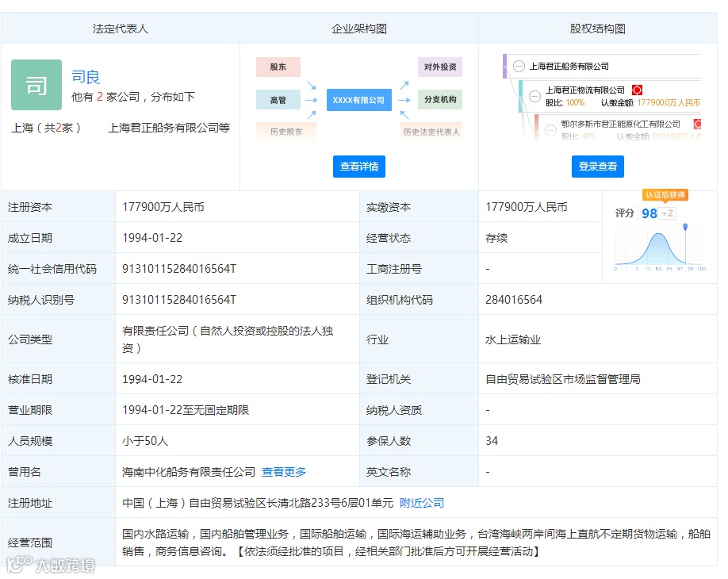Select the 对外投资 box in diagram
728x579 pixels.
tap(439, 67)
